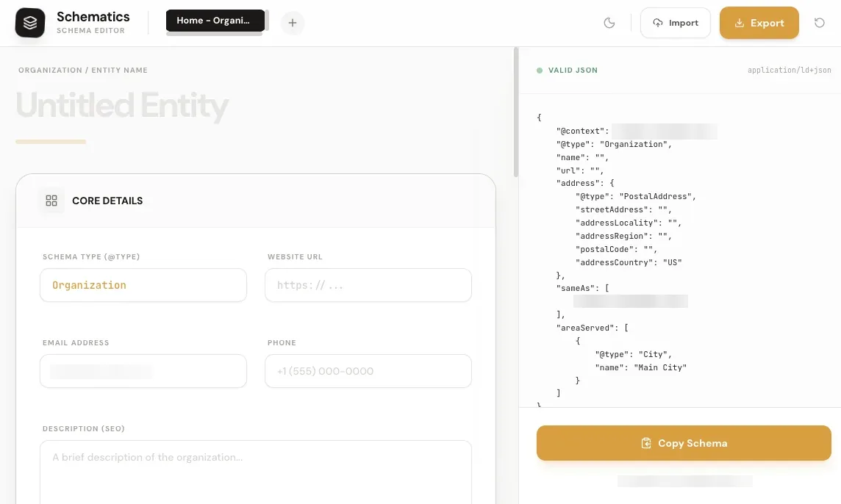Click the Import button
Image resolution: width=841 pixels, height=504 pixels.
(x=676, y=23)
